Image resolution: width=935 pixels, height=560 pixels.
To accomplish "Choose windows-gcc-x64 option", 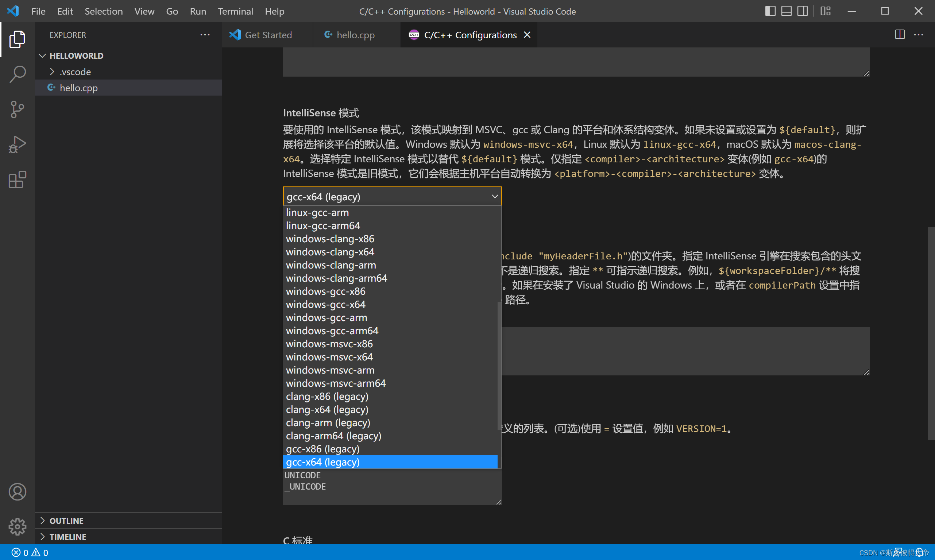I will click(x=390, y=305).
